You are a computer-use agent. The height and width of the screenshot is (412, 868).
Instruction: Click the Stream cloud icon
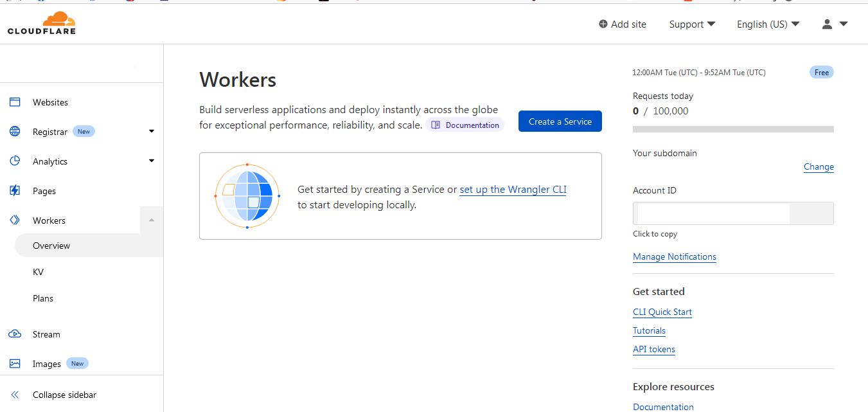tap(15, 334)
